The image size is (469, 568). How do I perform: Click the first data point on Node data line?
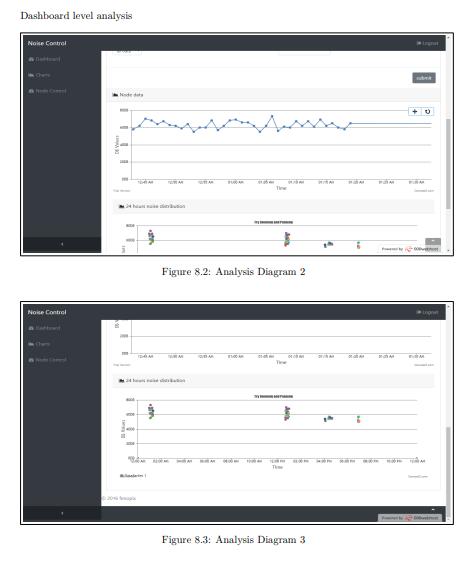pos(133,129)
